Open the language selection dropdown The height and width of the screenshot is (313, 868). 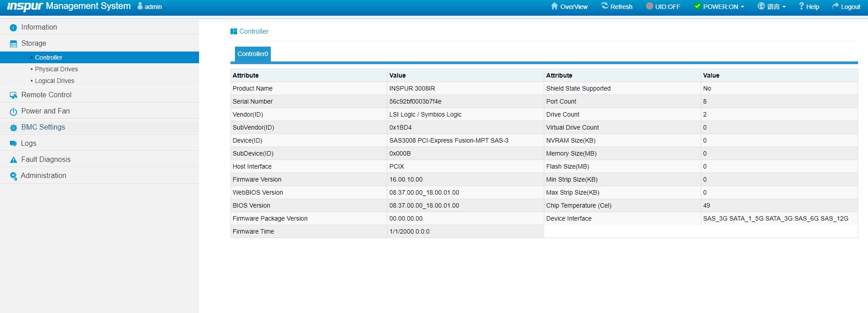(772, 7)
